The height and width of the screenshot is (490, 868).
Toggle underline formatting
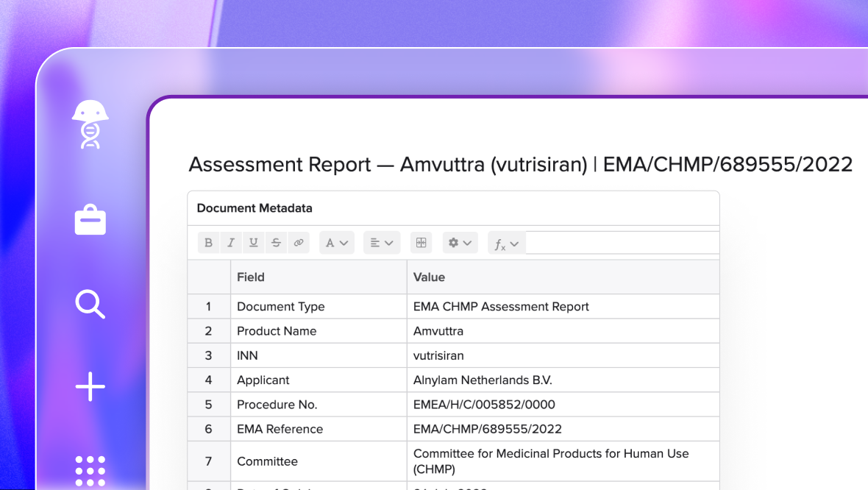pyautogui.click(x=253, y=242)
